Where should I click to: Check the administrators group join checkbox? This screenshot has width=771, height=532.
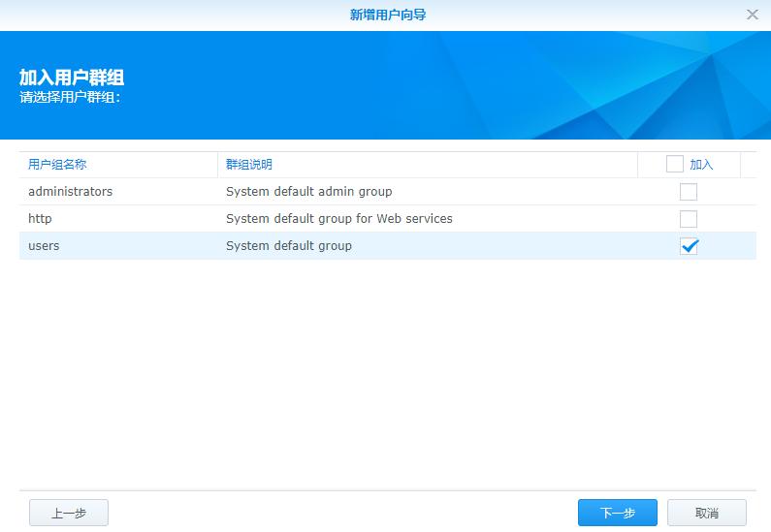(689, 192)
